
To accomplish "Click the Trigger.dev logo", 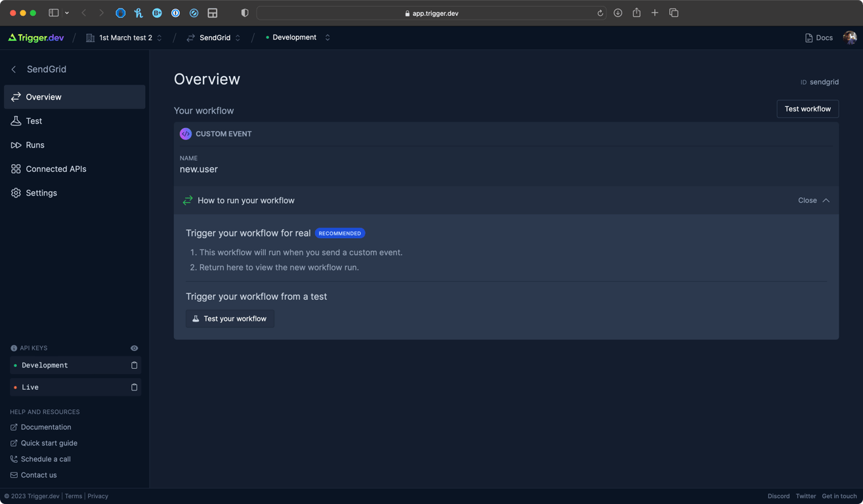I will (36, 37).
